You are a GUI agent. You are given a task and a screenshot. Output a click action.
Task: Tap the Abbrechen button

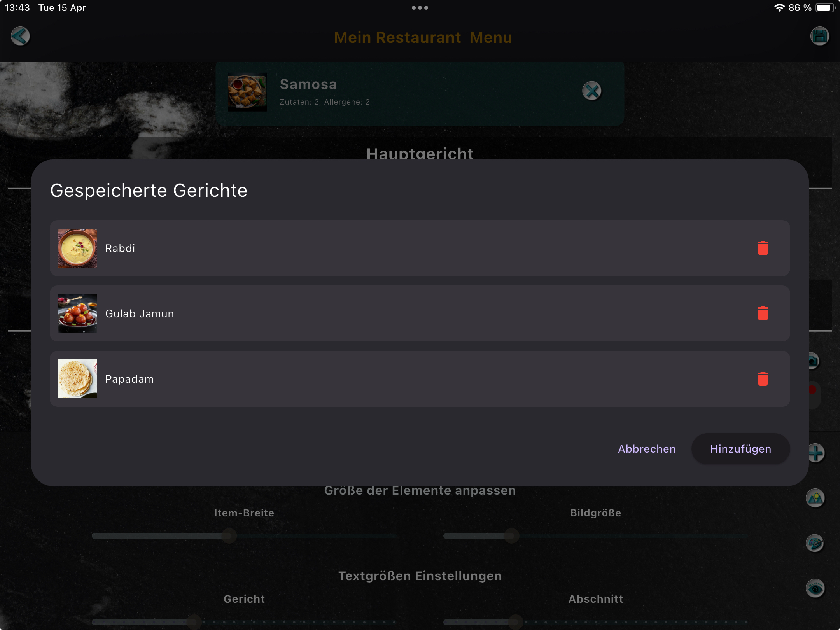(x=647, y=449)
